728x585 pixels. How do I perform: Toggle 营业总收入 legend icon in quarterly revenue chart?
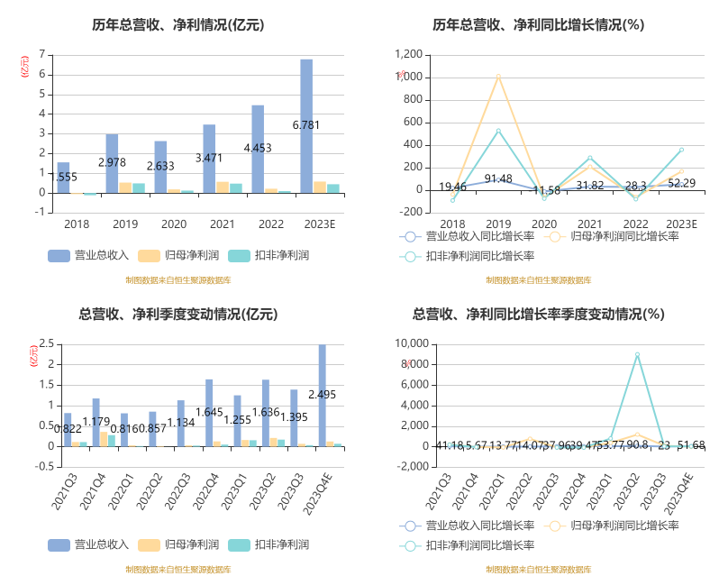tap(59, 544)
